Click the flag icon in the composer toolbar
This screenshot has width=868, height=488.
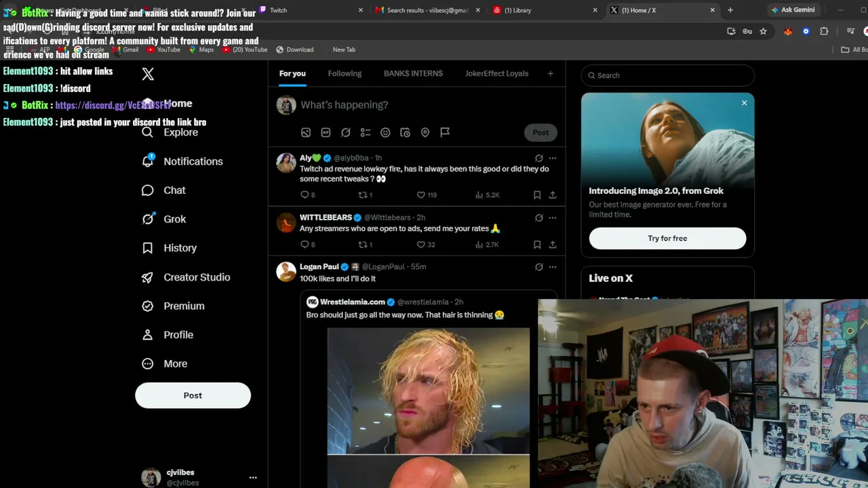point(445,133)
